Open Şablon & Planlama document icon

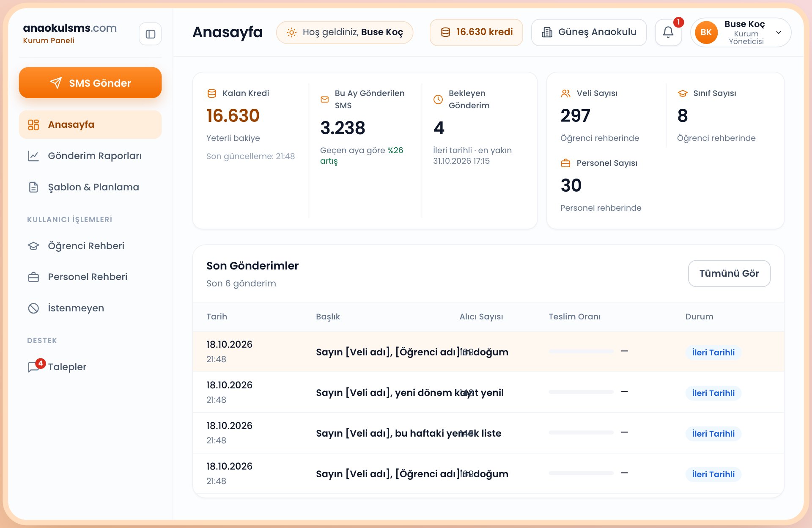(33, 187)
